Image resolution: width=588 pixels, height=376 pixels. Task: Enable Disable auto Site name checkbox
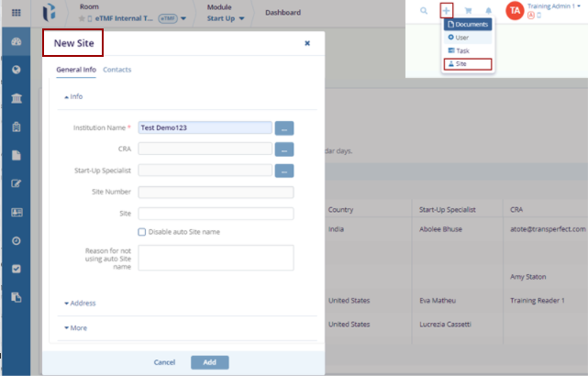point(142,232)
